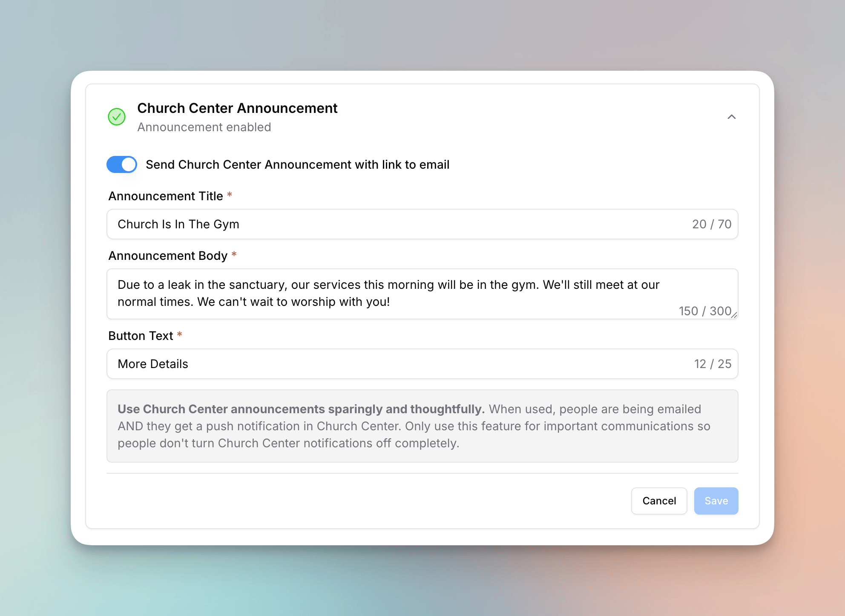The image size is (845, 616).
Task: Click the Cancel button
Action: click(659, 501)
